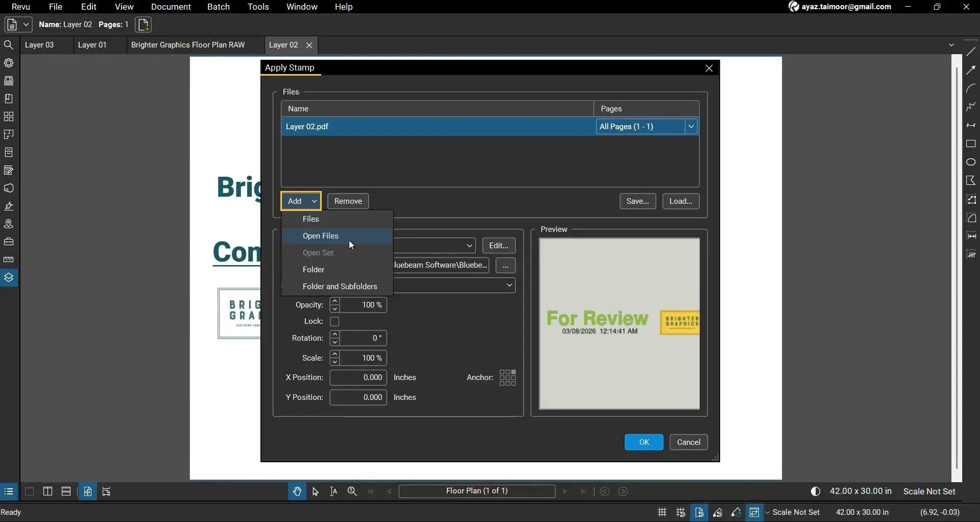Toggle Snap to Markup in status bar
Screen dimensions: 980x522
coord(718,513)
